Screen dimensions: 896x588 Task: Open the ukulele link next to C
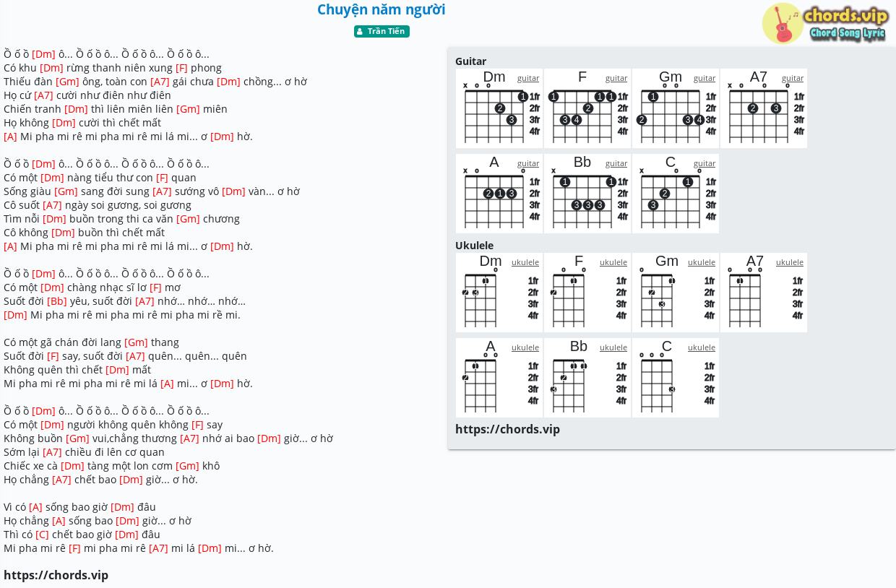pyautogui.click(x=702, y=347)
